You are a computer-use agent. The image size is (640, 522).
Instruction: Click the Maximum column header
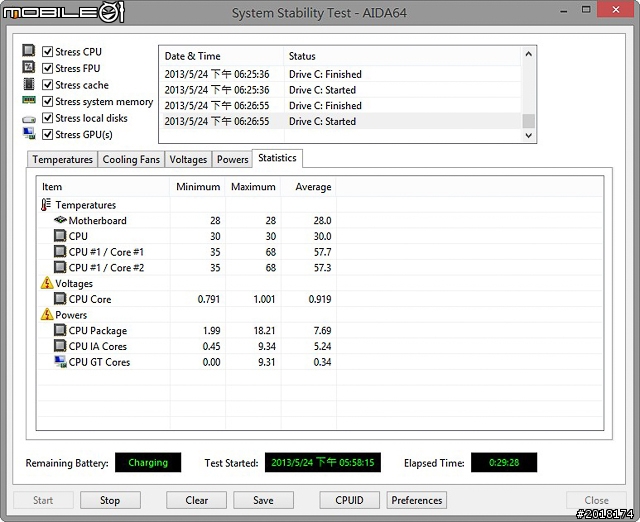pos(253,187)
